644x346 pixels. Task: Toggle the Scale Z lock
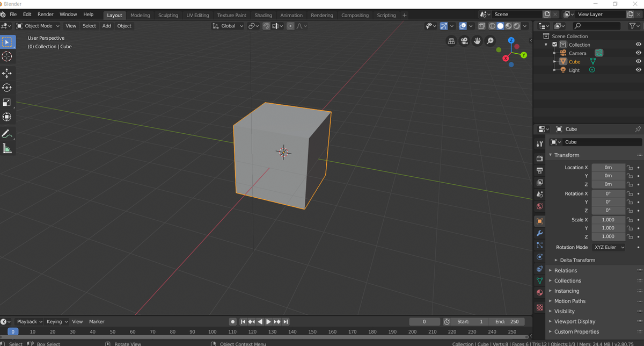coord(631,236)
